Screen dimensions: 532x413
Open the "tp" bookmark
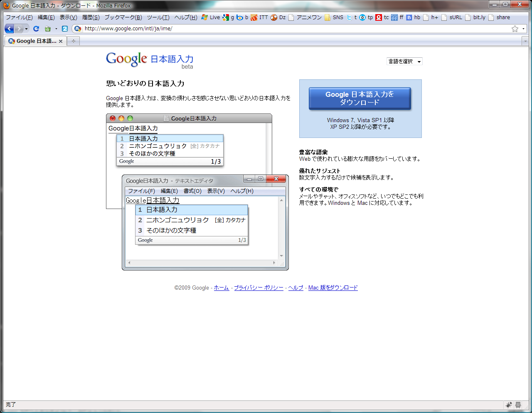[x=366, y=17]
